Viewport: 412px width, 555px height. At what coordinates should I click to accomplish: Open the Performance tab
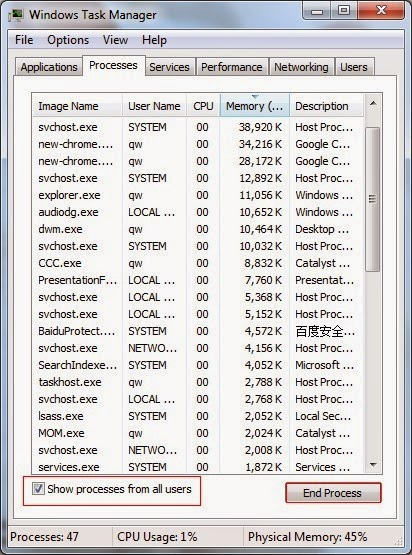232,67
